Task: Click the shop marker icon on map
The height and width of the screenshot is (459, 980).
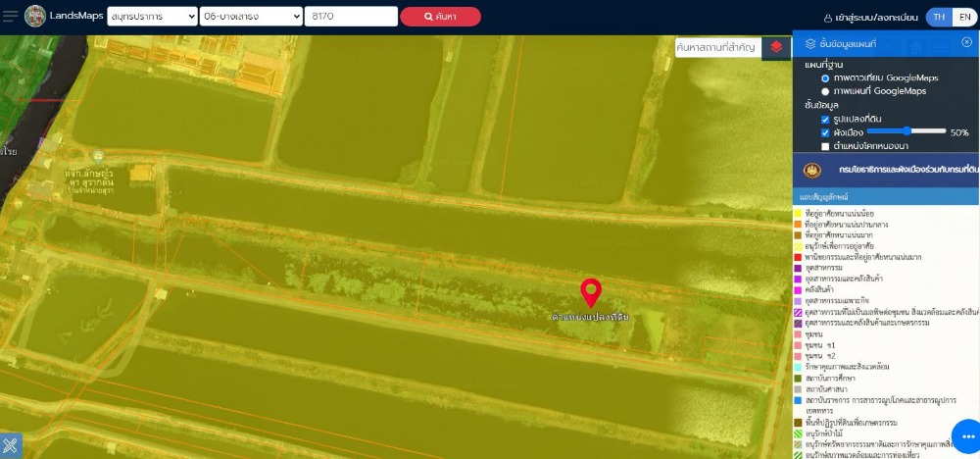Action: pyautogui.click(x=97, y=156)
